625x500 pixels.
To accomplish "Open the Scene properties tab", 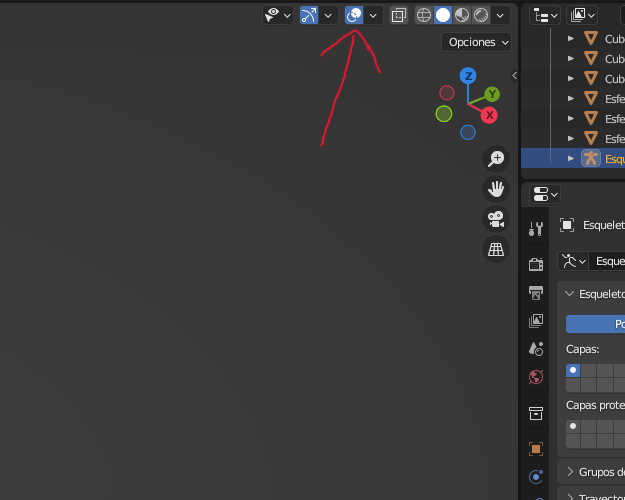I will (x=536, y=348).
